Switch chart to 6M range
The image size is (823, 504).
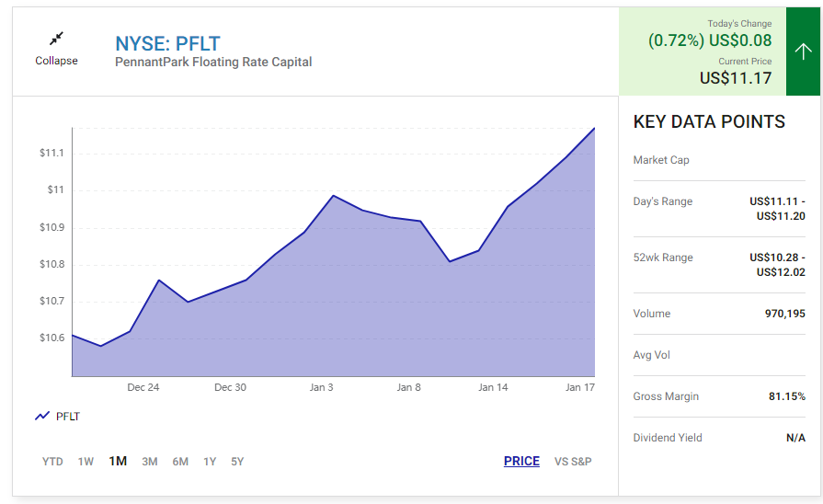tap(180, 462)
